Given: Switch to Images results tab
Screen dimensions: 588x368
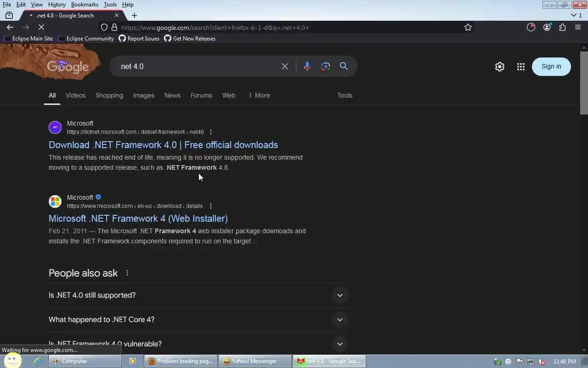Looking at the screenshot, I should 144,95.
